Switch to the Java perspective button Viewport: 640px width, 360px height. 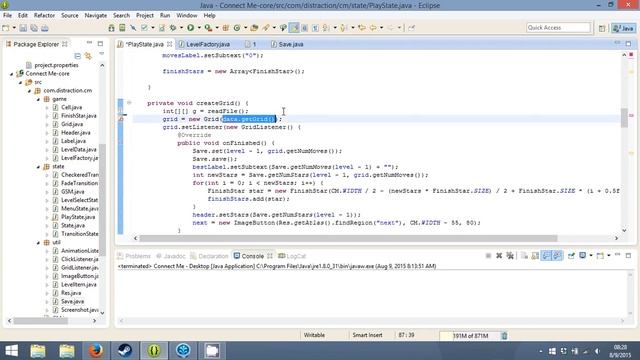pyautogui.click(x=623, y=28)
